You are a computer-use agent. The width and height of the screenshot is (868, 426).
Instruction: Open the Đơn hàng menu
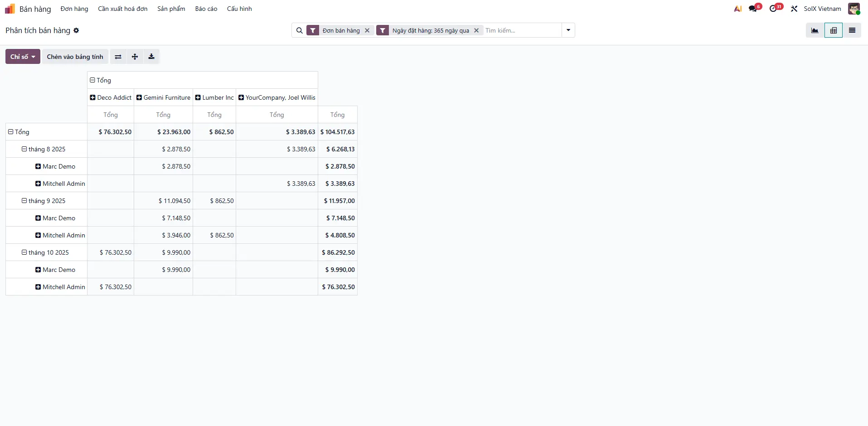(74, 9)
